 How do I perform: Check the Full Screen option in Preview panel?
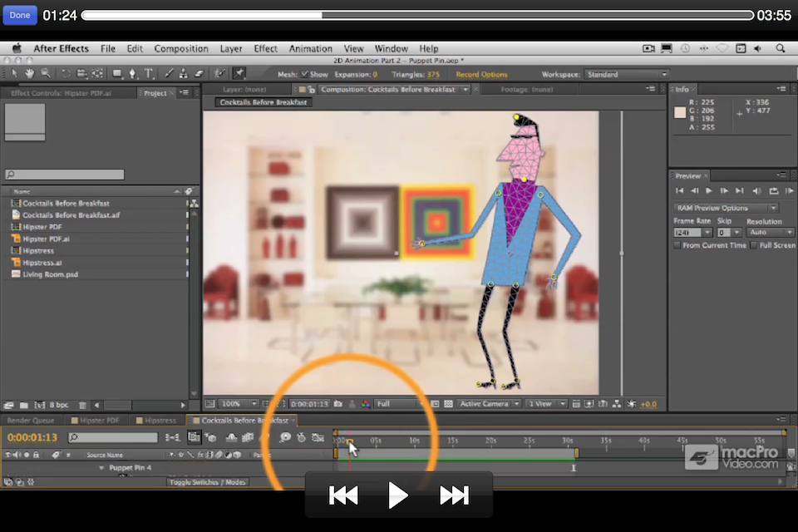(753, 244)
